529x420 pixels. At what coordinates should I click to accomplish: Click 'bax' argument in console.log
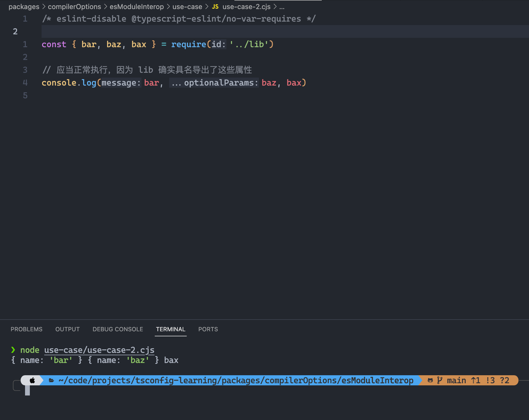pos(294,83)
